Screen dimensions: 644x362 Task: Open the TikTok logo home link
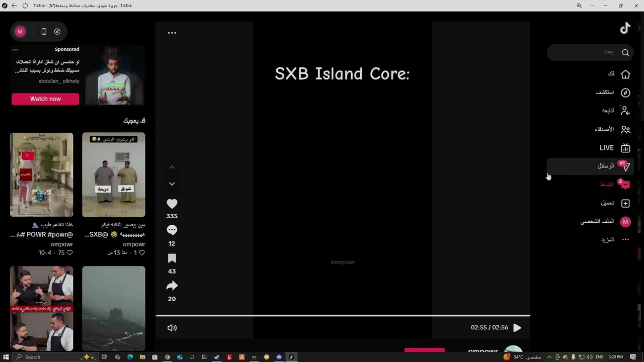(x=625, y=29)
